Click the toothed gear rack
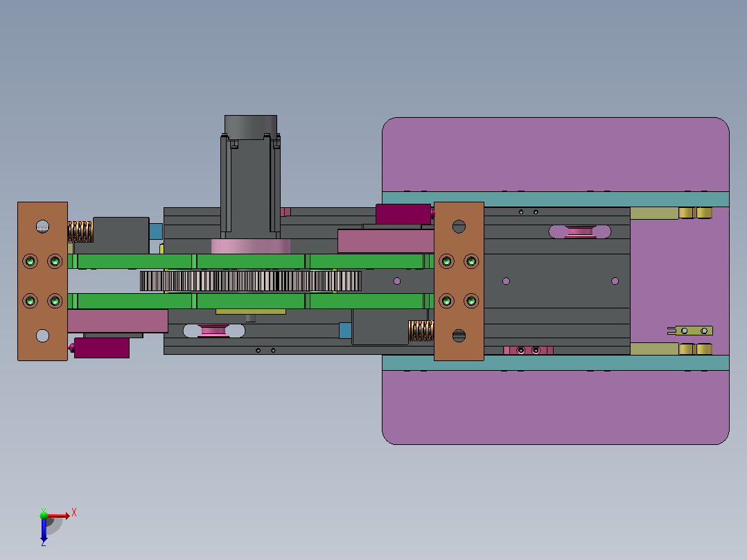The width and height of the screenshot is (747, 560). pyautogui.click(x=251, y=281)
